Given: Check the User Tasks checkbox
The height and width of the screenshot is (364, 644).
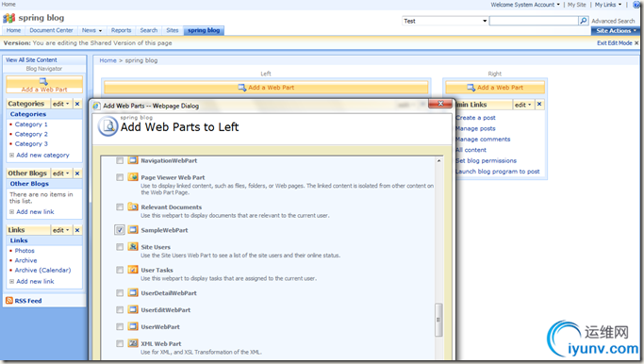Looking at the screenshot, I should [120, 270].
